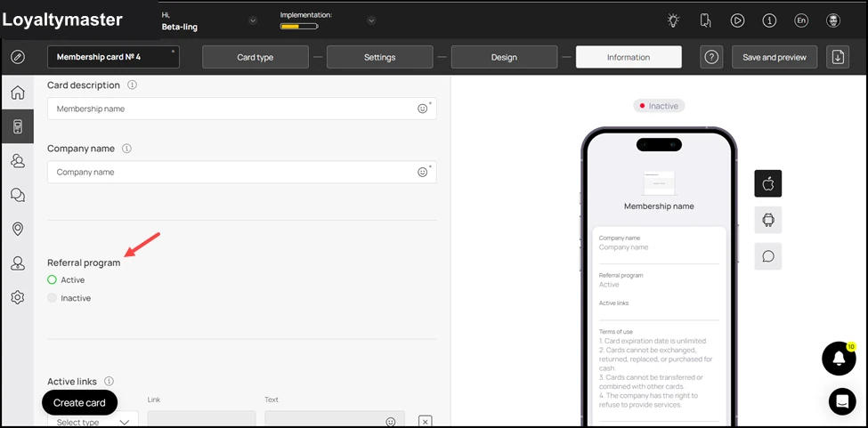Viewport: 868px width, 428px height.
Task: Open the user profile avatar
Action: click(833, 20)
